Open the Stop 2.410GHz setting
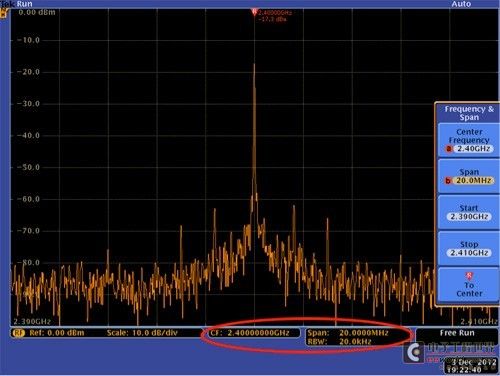 [x=468, y=249]
